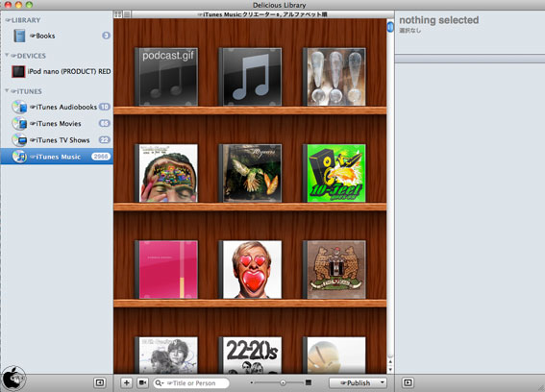
Task: Collapse the ITUNES section
Action: pyautogui.click(x=7, y=90)
